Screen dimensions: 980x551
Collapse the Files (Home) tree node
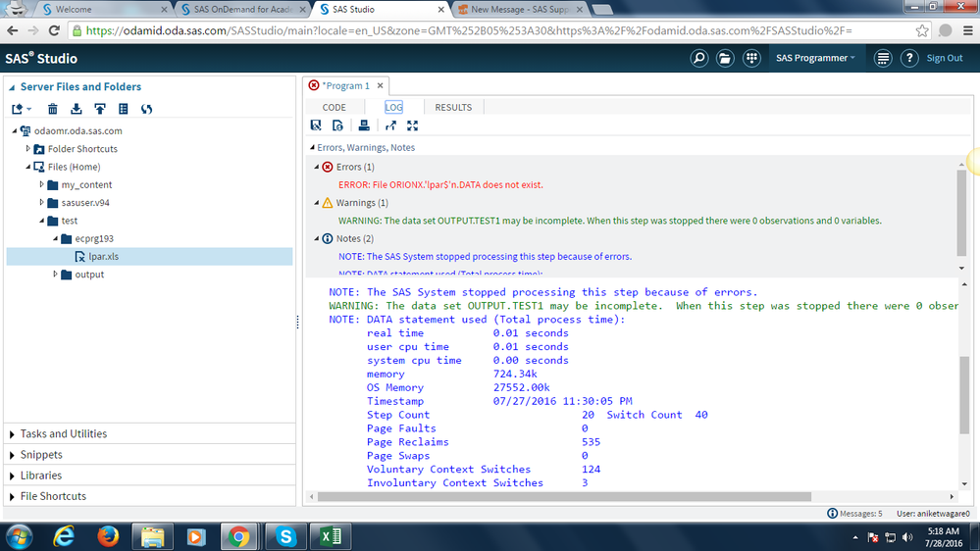28,167
